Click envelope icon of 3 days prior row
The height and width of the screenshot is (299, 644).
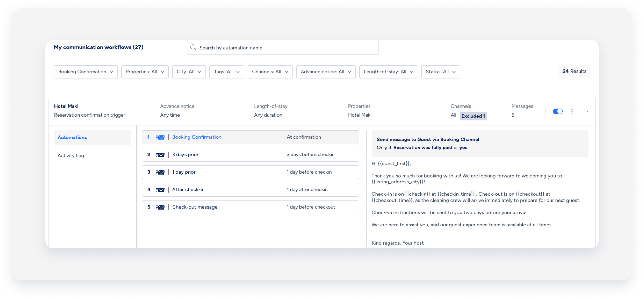[160, 155]
